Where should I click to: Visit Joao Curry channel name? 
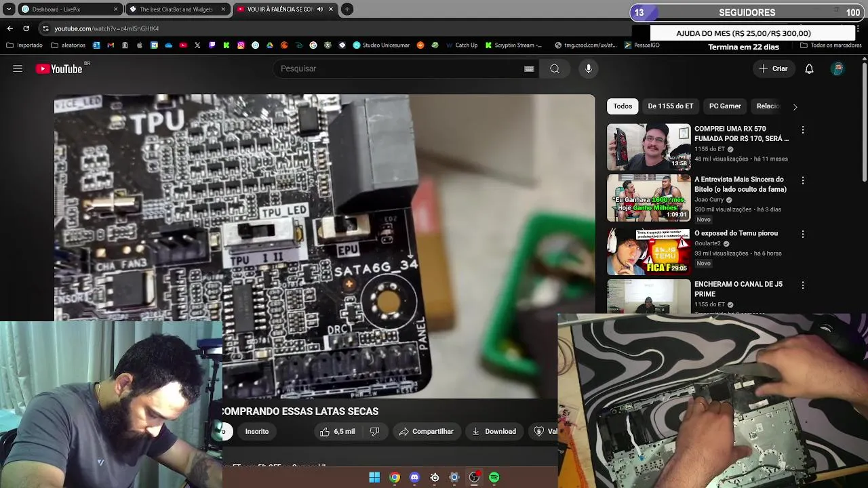pyautogui.click(x=709, y=200)
